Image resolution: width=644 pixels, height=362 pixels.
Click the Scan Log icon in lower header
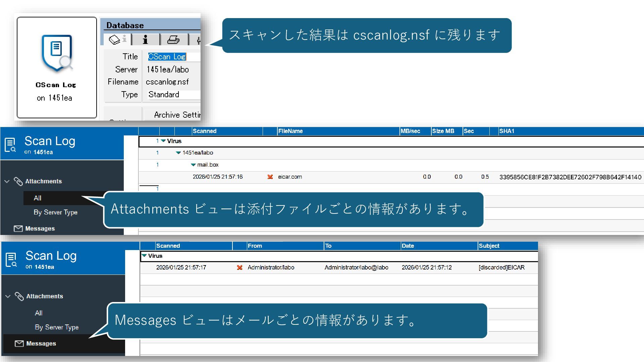click(x=11, y=260)
